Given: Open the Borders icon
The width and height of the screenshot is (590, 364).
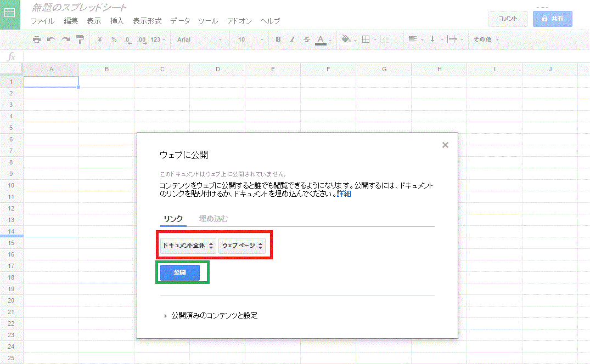Looking at the screenshot, I should (366, 39).
